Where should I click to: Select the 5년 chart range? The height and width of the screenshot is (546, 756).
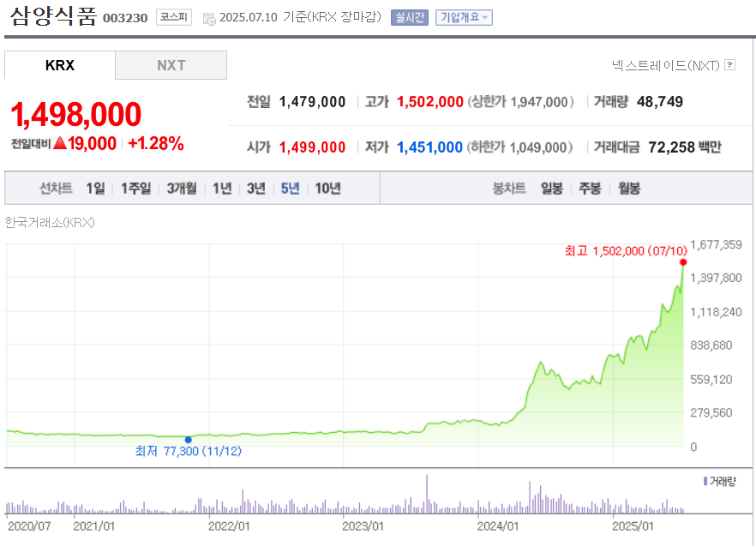pyautogui.click(x=291, y=189)
